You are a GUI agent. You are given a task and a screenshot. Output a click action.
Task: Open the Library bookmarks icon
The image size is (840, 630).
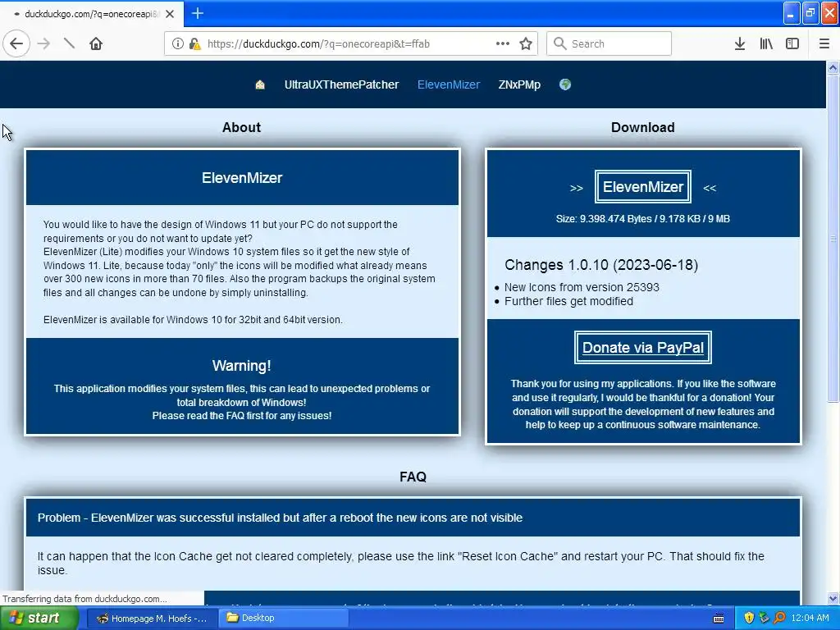766,43
